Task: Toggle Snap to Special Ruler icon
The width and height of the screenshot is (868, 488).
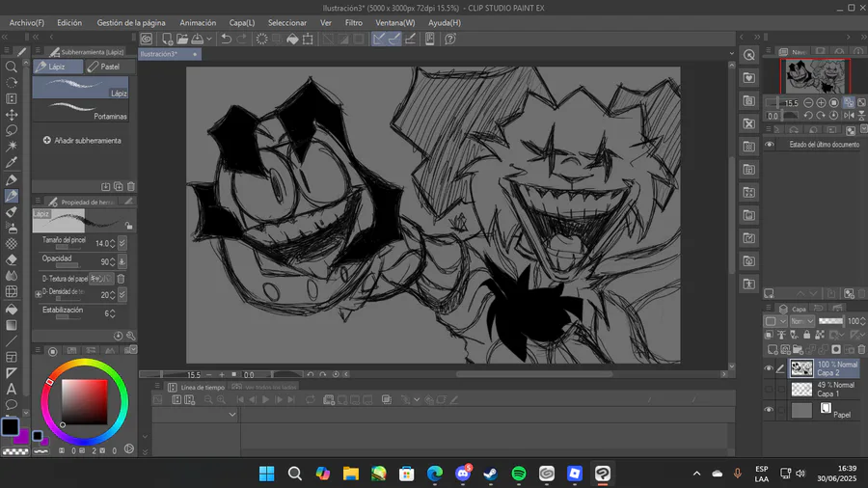Action: pyautogui.click(x=394, y=39)
